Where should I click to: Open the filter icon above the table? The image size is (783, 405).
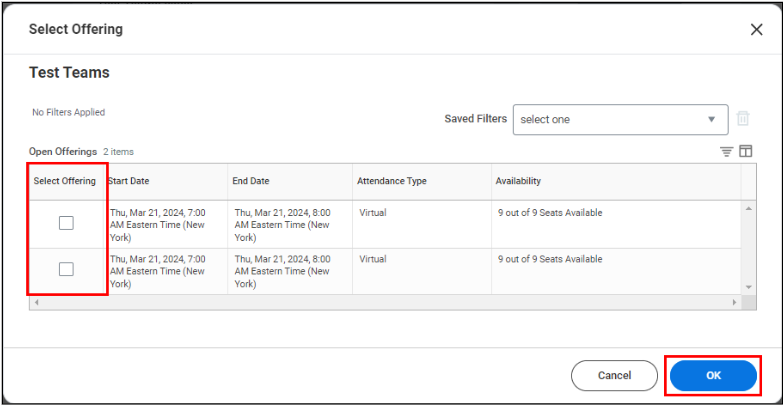[727, 151]
